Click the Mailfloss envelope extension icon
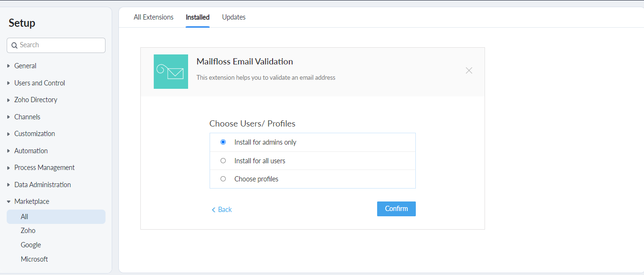The width and height of the screenshot is (644, 275). click(x=171, y=72)
